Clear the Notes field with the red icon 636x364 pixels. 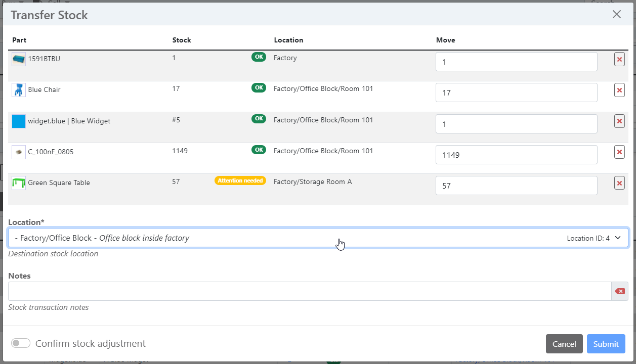[619, 291]
